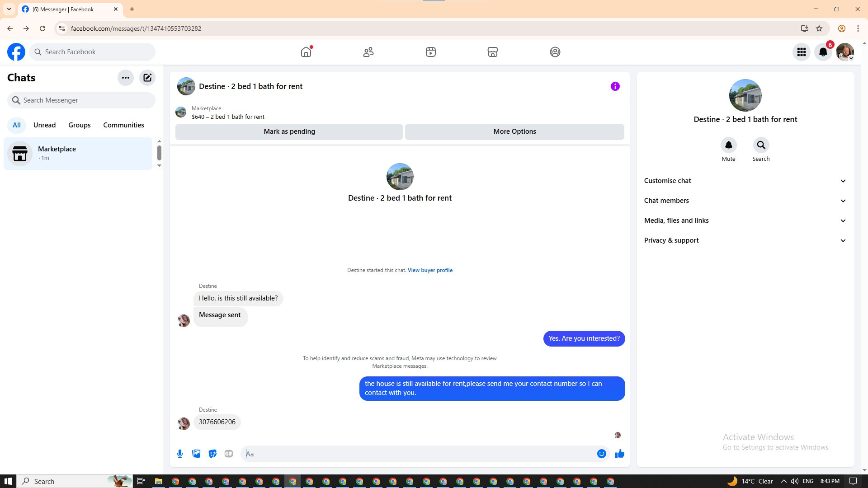Switch to the Communities tab
Screen dimensions: 868x488
[x=123, y=125]
